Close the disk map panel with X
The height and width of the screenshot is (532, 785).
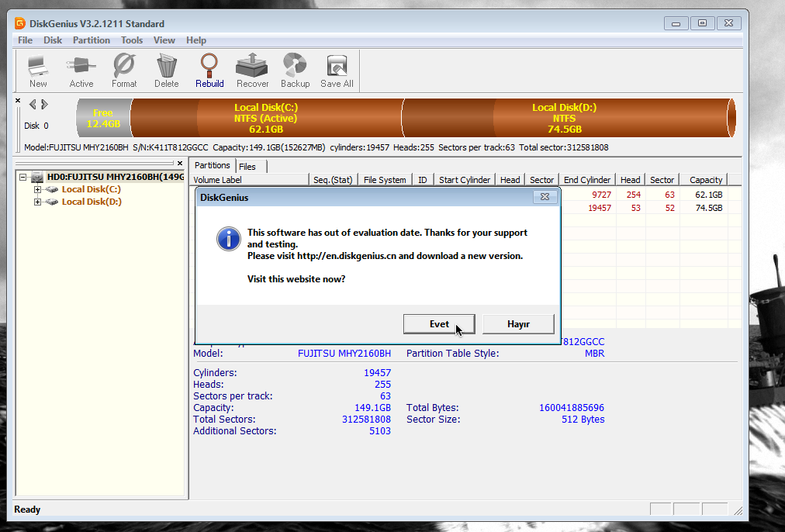18,101
